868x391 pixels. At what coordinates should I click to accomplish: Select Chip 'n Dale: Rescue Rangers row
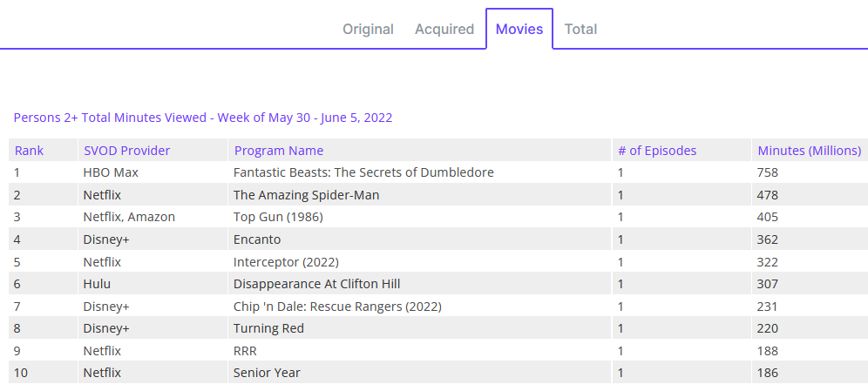337,307
